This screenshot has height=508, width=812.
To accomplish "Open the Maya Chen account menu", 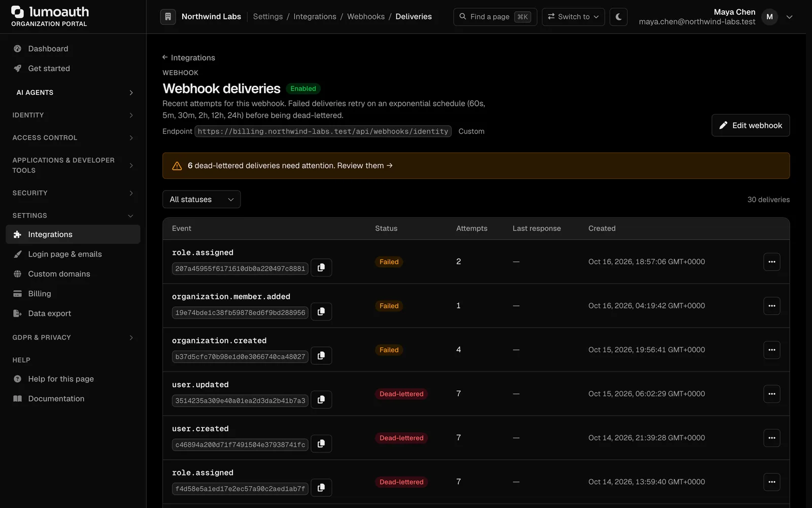I will click(716, 17).
